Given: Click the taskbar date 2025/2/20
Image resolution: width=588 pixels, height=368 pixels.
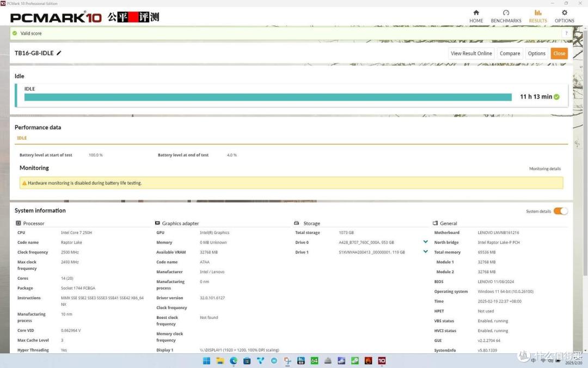Looking at the screenshot, I should coord(574,363).
